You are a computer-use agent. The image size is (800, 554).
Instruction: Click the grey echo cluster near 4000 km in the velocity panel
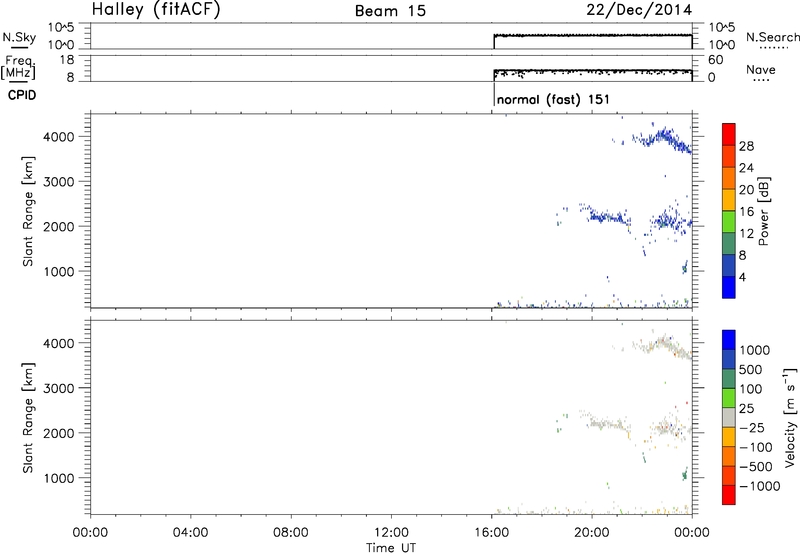662,345
